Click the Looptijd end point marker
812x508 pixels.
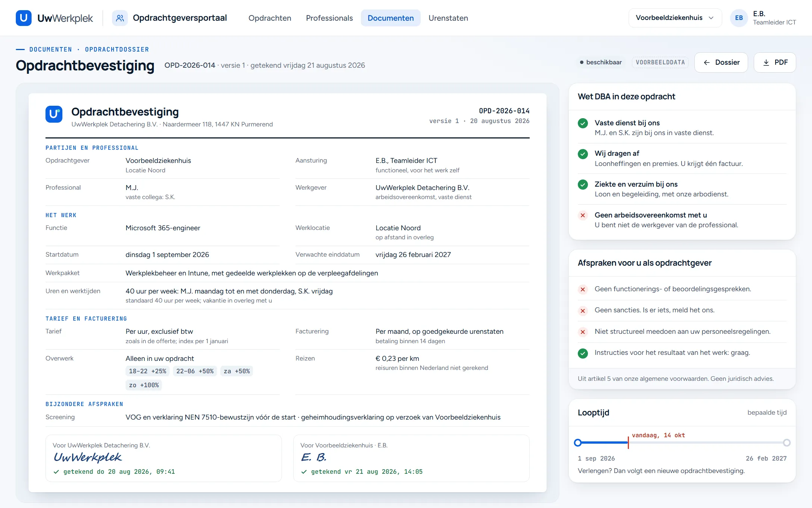pos(786,443)
